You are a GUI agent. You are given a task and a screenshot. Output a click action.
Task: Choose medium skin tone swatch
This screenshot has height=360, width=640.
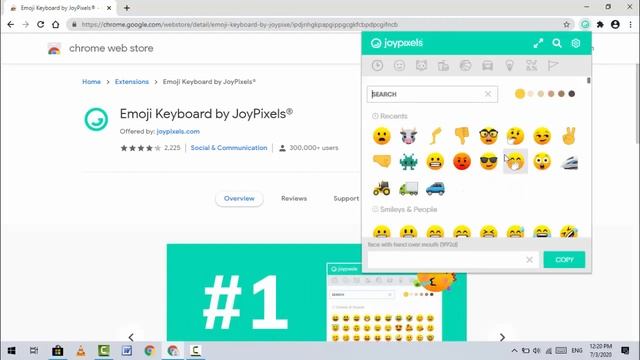(x=551, y=94)
